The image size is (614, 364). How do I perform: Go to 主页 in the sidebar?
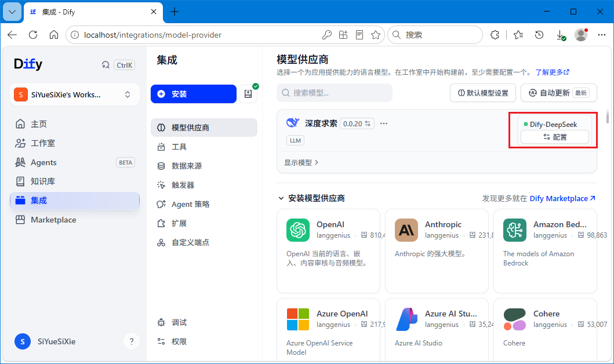[75, 124]
